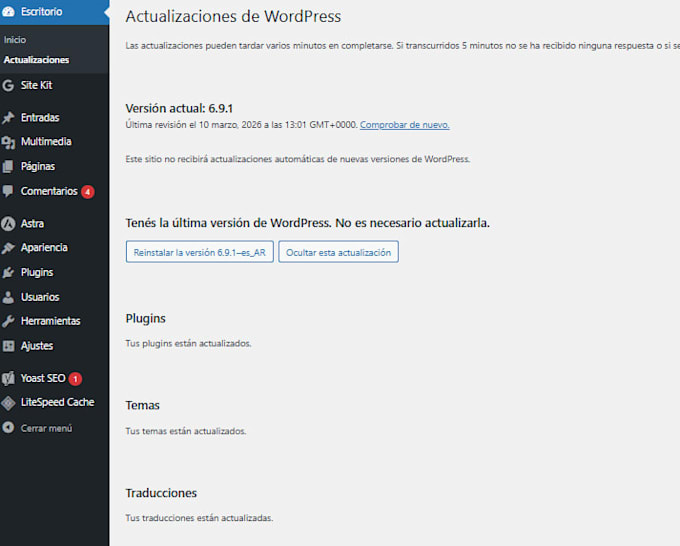Click the Entradas pin icon
This screenshot has width=680, height=546.
click(x=8, y=118)
